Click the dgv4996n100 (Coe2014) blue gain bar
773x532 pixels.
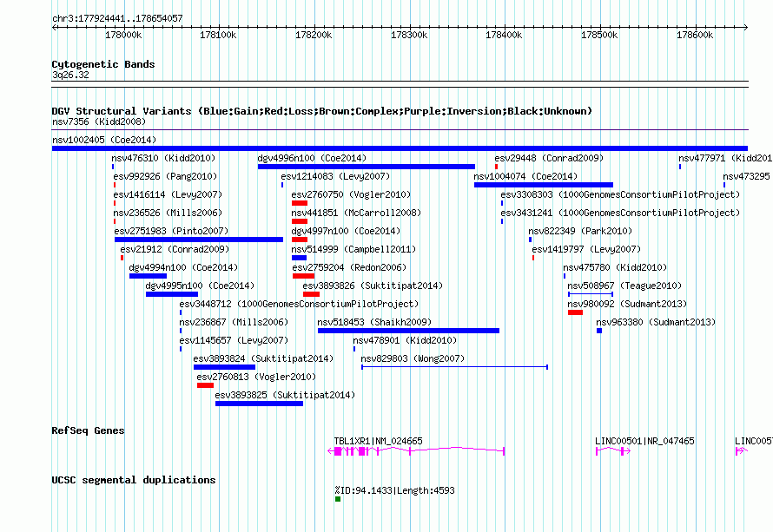click(x=367, y=167)
